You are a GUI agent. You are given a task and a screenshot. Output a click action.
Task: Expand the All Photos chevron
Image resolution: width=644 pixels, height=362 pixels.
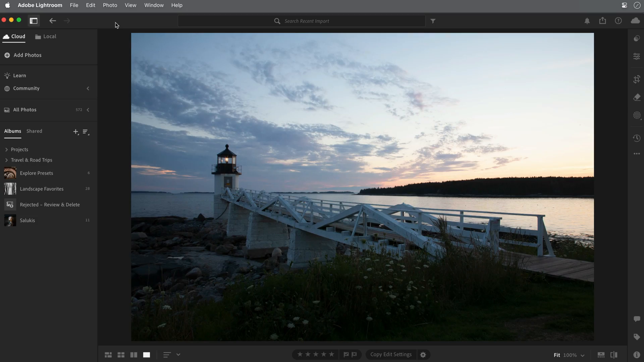(88, 110)
